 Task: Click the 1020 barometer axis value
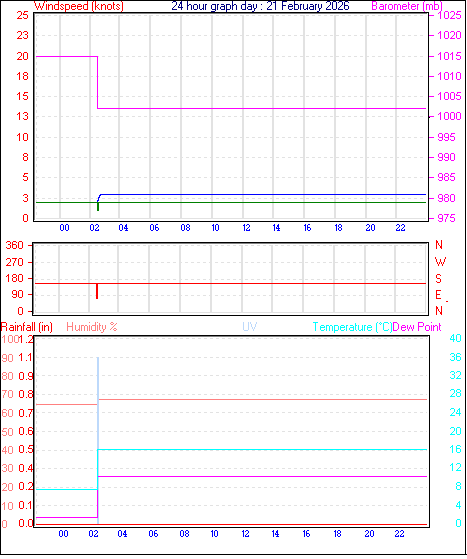coord(450,35)
